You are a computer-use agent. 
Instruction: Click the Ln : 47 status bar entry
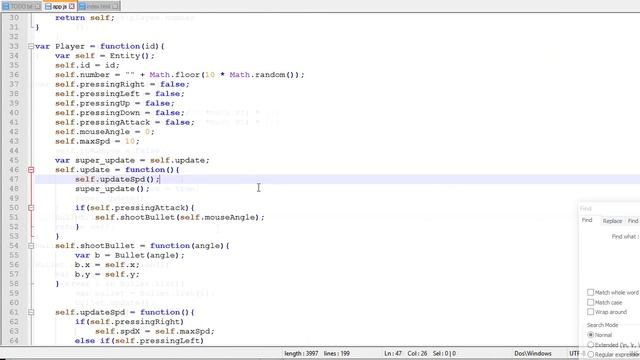[x=393, y=353]
